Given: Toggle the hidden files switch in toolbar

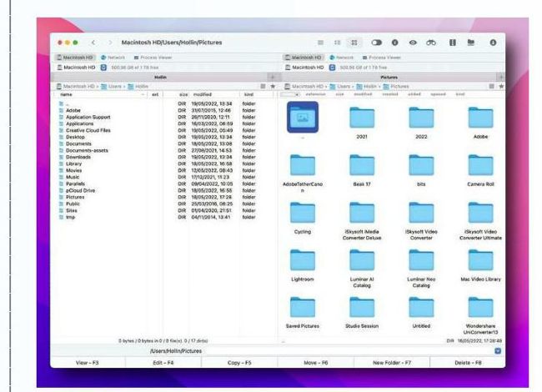Looking at the screenshot, I should pyautogui.click(x=374, y=41).
